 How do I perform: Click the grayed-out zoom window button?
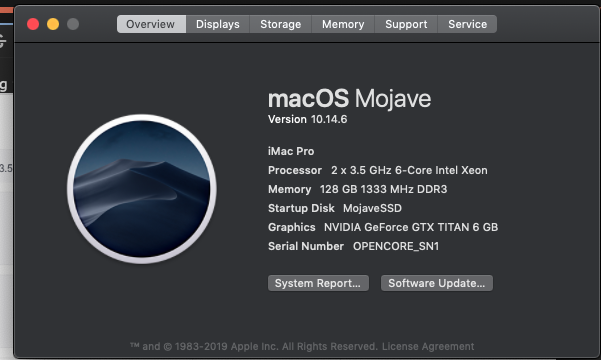73,24
